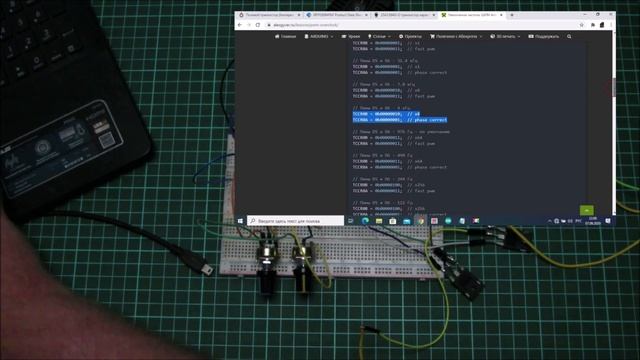Image resolution: width=640 pixels, height=360 pixels.
Task: Close the active fourth browser tab
Action: tap(501, 15)
